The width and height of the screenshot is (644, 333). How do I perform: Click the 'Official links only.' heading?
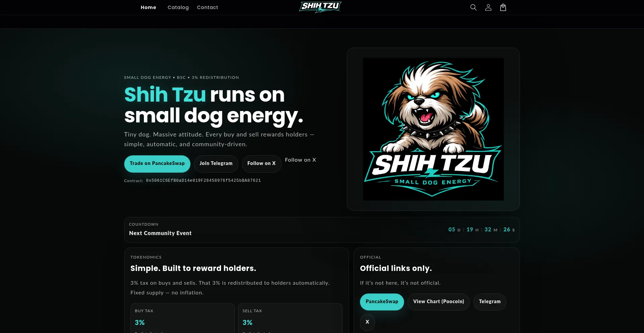[396, 268]
